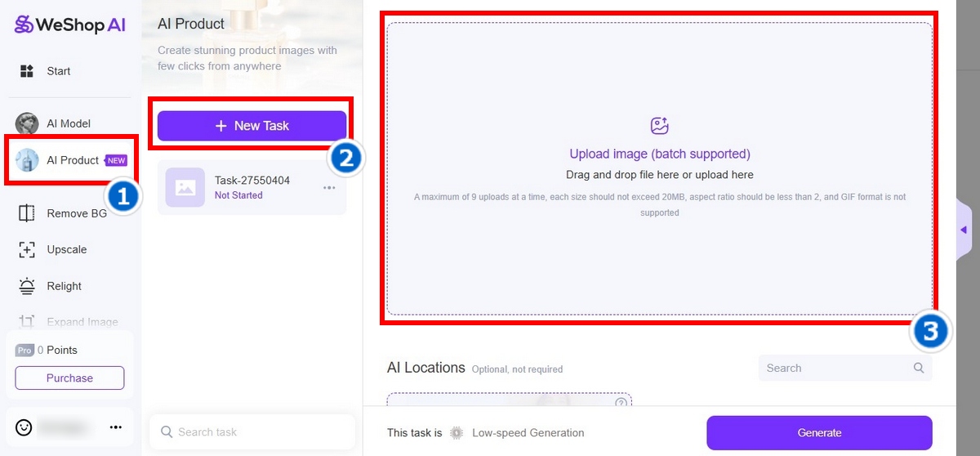This screenshot has height=456, width=980.
Task: Click the Low-speed Generation gear icon
Action: (x=457, y=433)
